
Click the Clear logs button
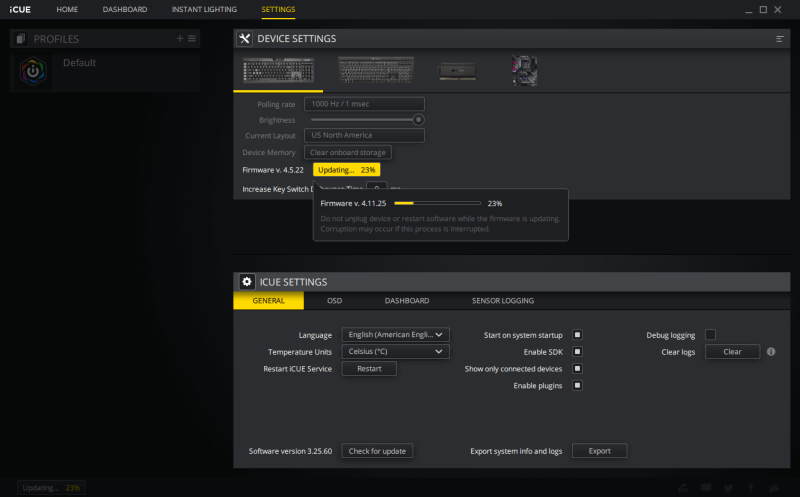pos(732,352)
